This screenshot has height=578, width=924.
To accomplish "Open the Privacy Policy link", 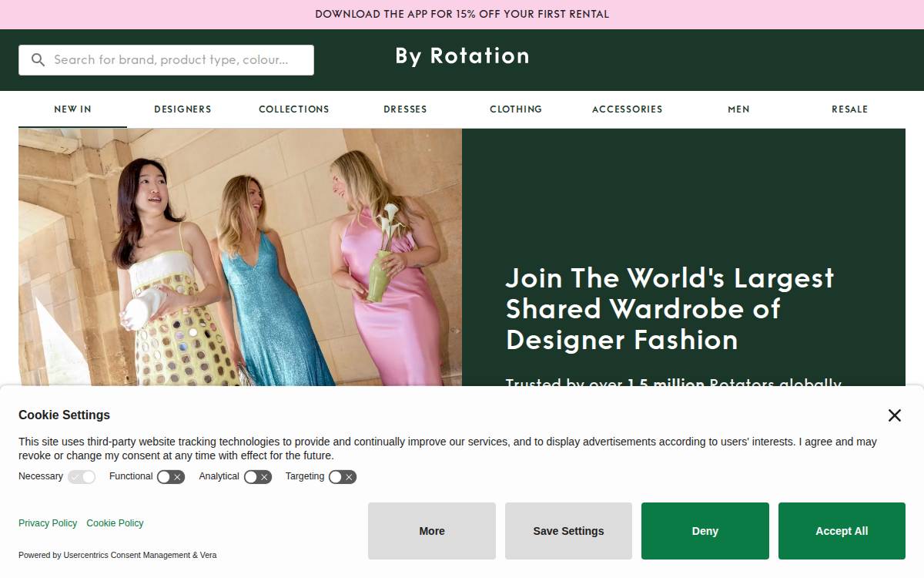I will coord(48,523).
